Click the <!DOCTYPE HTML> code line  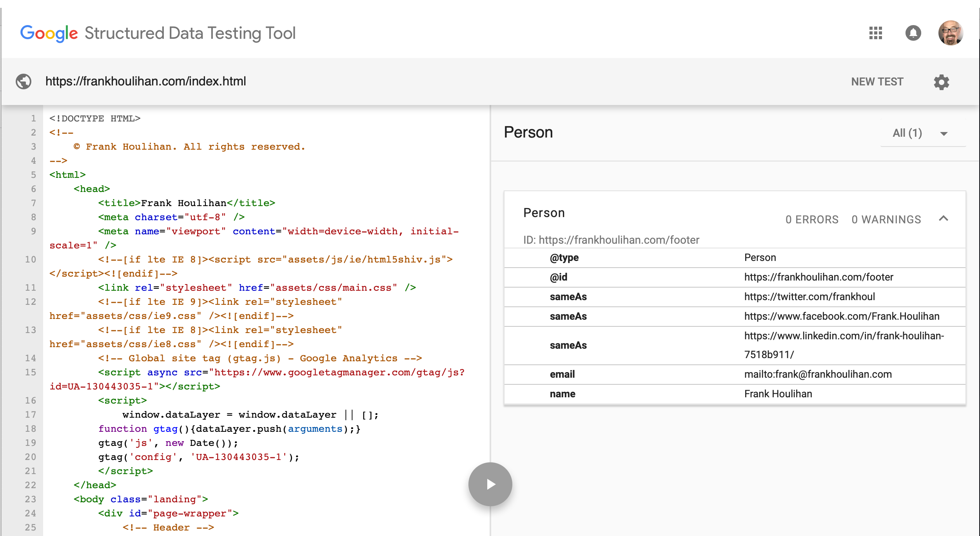tap(95, 118)
